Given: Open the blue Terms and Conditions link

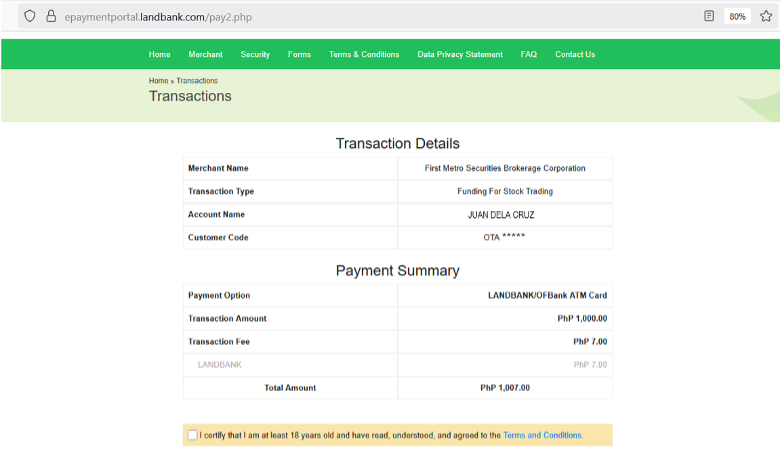Looking at the screenshot, I should coord(542,435).
